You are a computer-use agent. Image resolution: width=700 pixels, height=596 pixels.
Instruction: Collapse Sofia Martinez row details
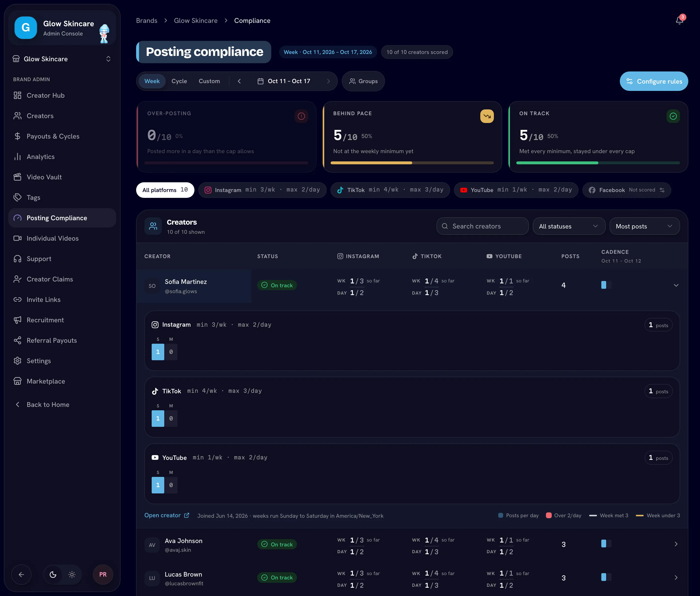[676, 285]
